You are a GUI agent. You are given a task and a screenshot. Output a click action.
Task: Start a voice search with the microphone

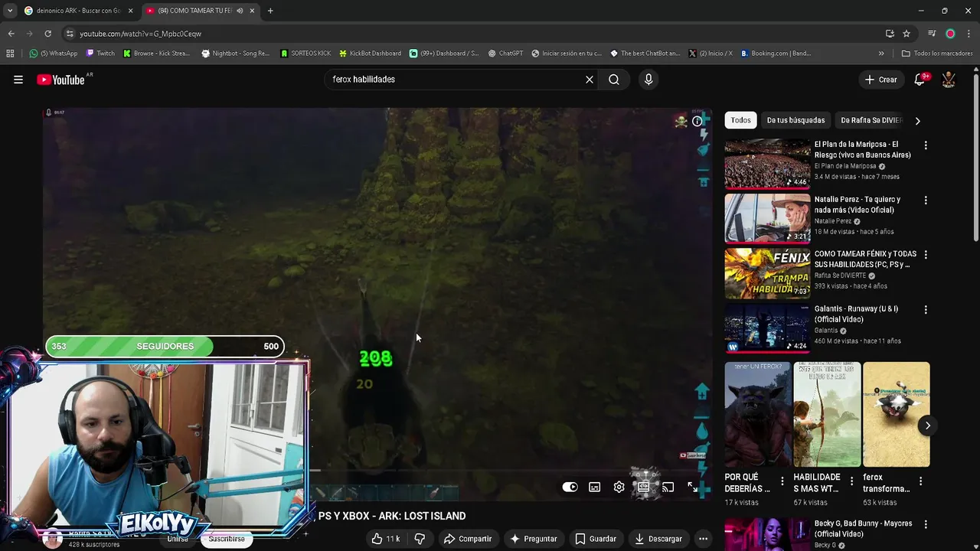click(x=648, y=80)
